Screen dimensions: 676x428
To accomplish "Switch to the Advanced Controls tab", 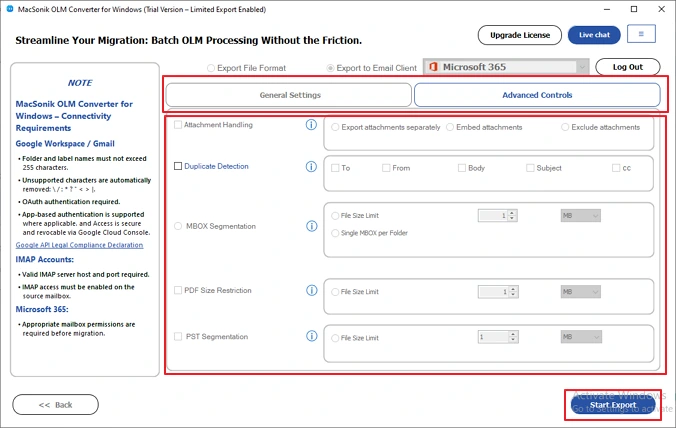I will [537, 95].
